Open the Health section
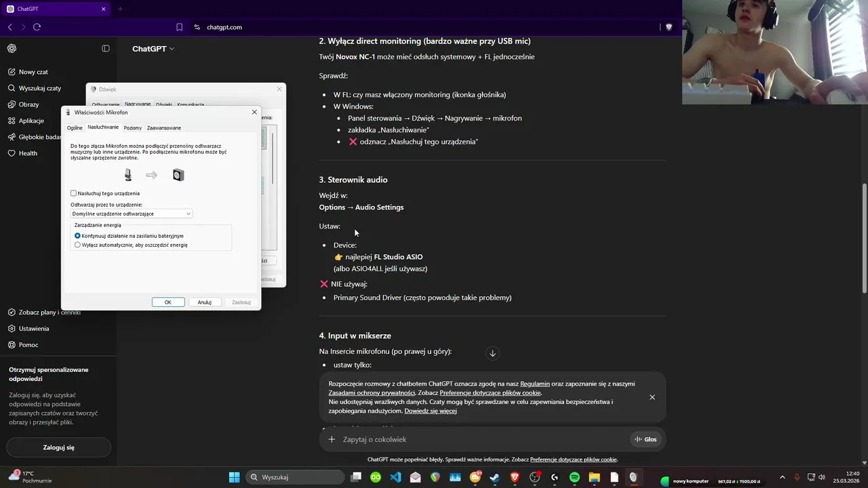 tap(28, 153)
